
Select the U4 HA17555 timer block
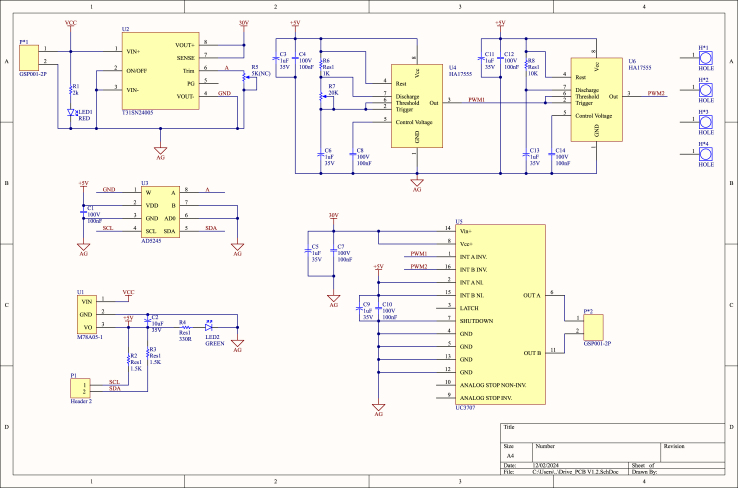pos(417,106)
